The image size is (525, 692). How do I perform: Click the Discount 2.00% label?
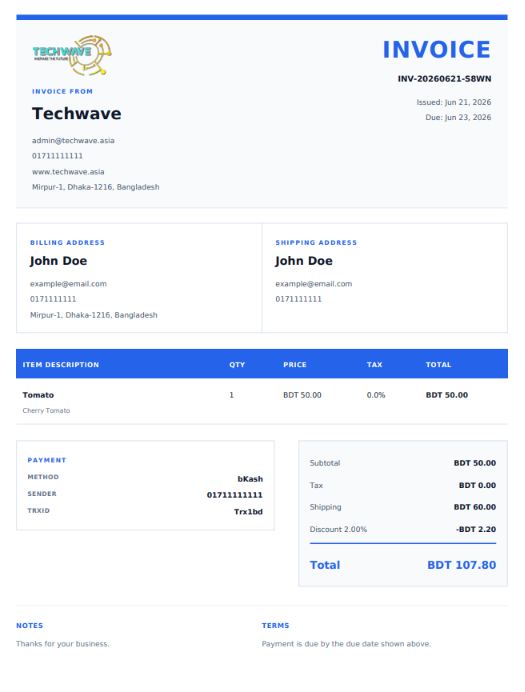tap(338, 529)
